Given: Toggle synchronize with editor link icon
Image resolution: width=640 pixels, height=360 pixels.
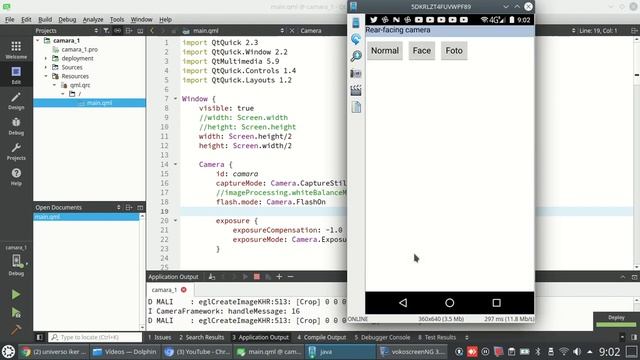Looking at the screenshot, I should coord(118,31).
